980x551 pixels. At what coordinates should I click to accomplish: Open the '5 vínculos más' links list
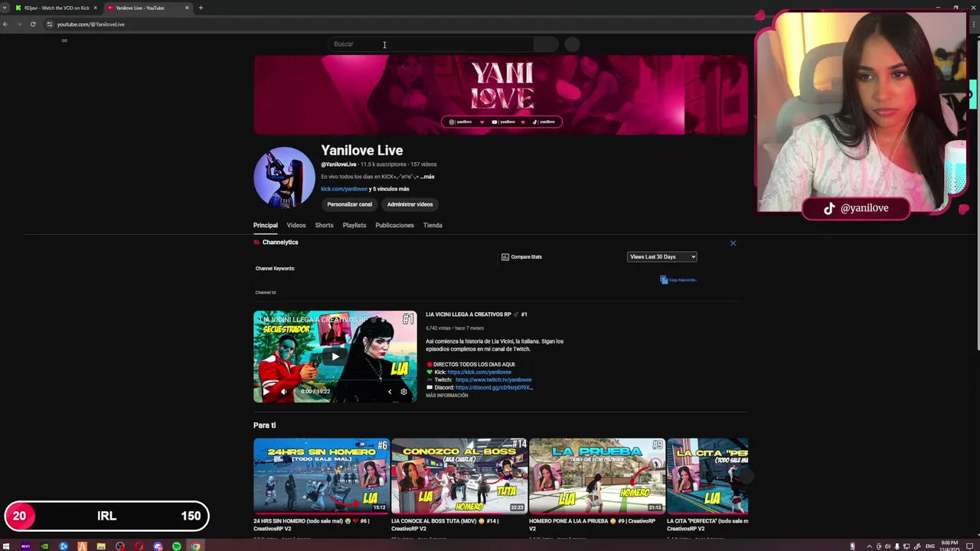390,189
